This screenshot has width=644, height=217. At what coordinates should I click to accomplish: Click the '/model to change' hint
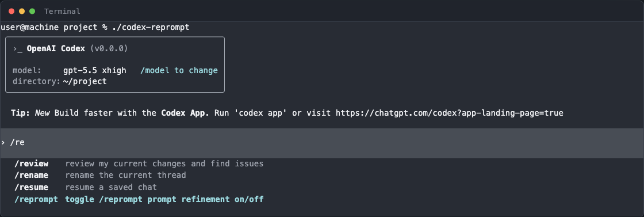point(179,70)
